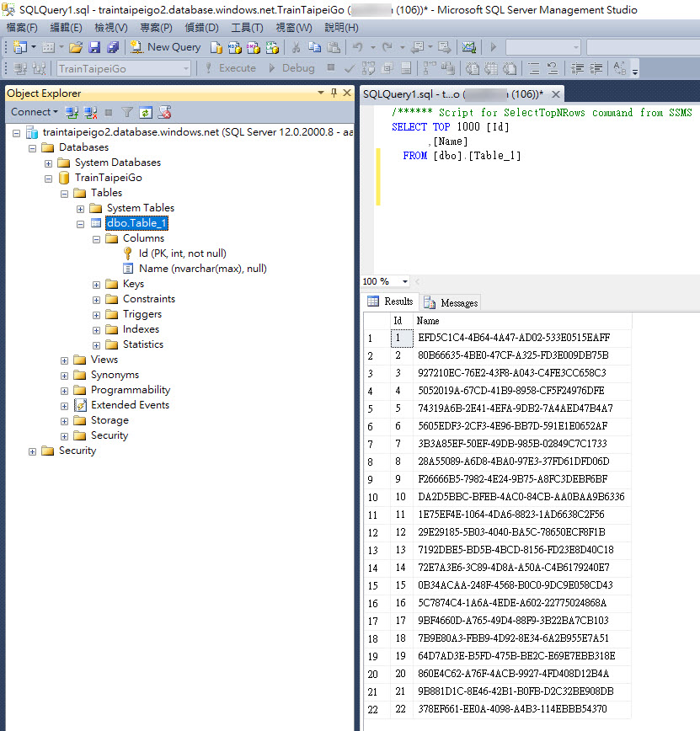Click the Paste toolbar icon
This screenshot has height=731, width=700.
(x=334, y=47)
